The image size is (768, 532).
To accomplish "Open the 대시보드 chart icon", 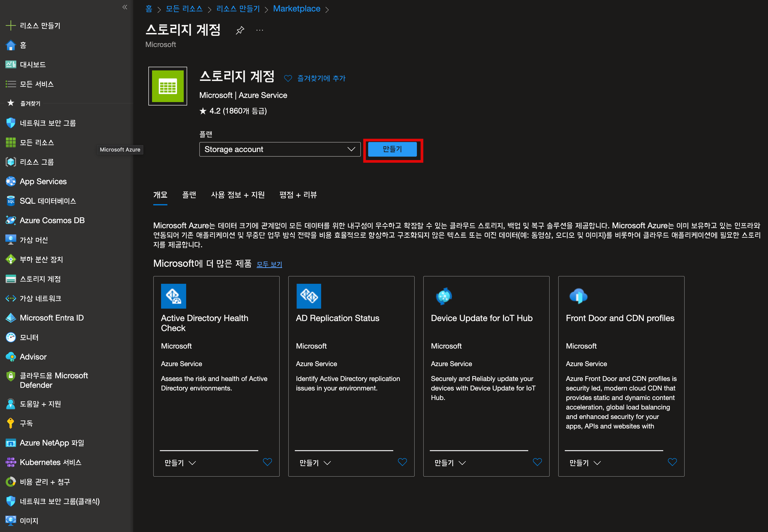I will click(11, 64).
